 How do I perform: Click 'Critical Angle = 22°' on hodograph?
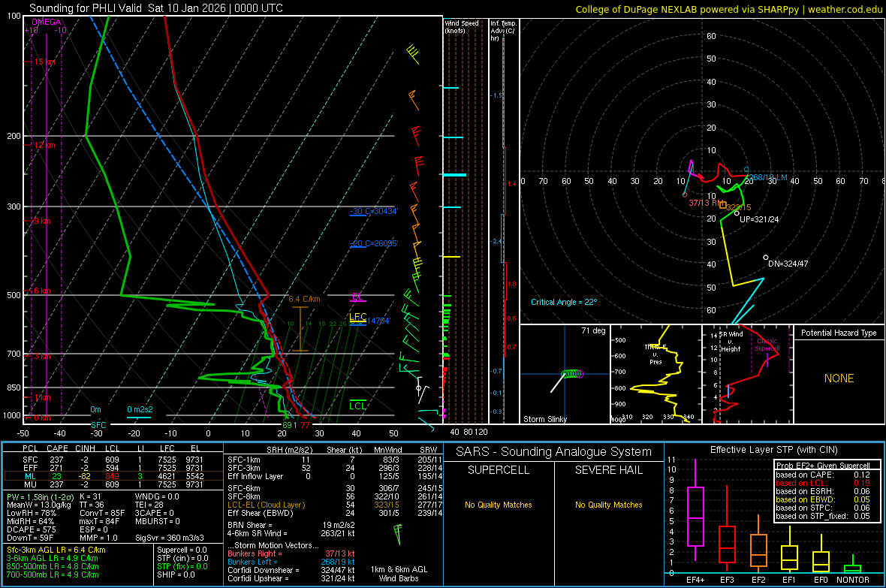click(564, 303)
